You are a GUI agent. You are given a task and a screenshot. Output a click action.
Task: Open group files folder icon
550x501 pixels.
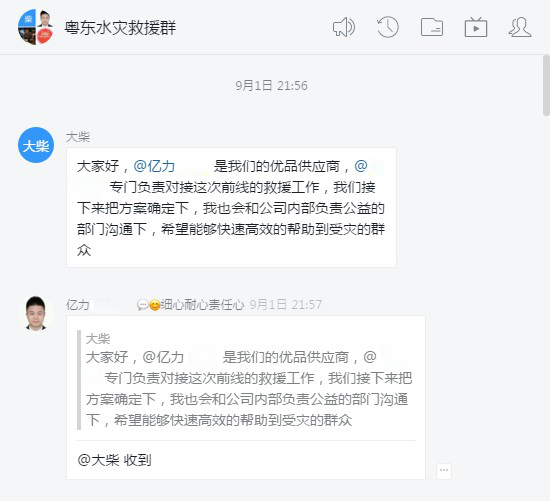click(432, 27)
